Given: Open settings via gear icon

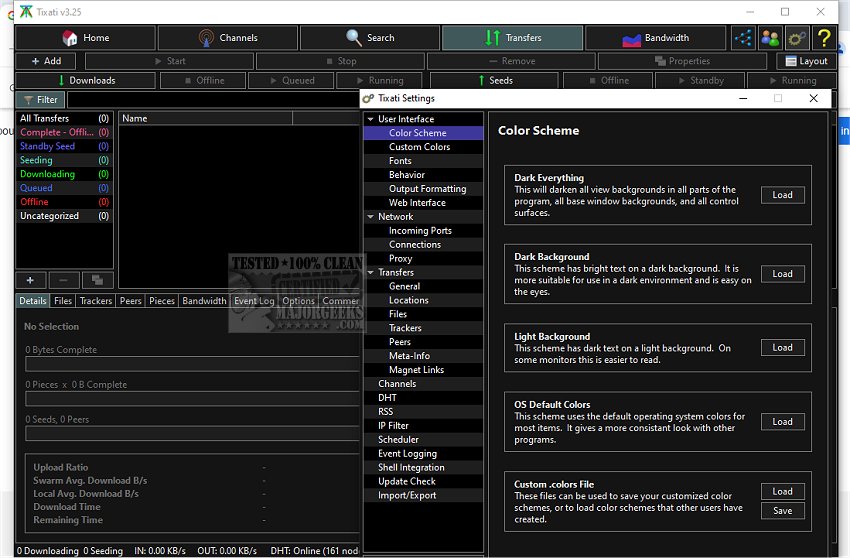Looking at the screenshot, I should 797,38.
